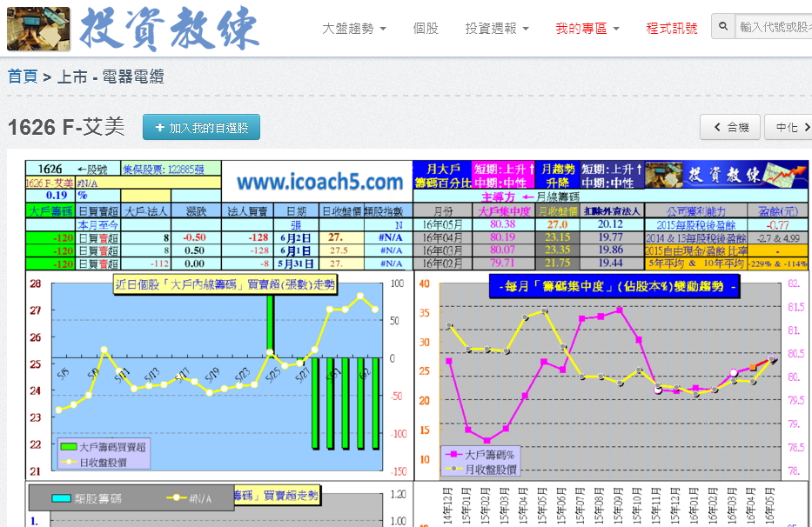Click the magnifier search icon
This screenshot has height=527, width=812.
[x=723, y=28]
